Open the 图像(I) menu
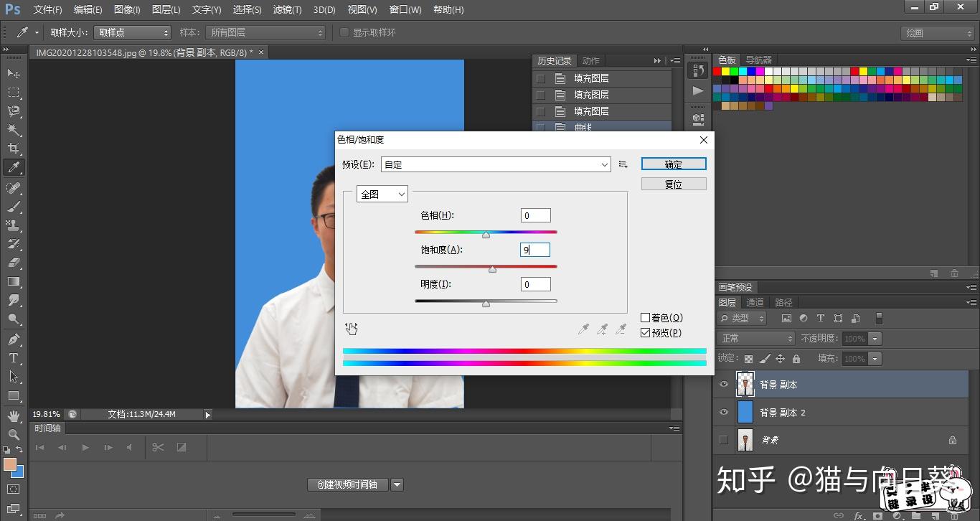 (127, 10)
